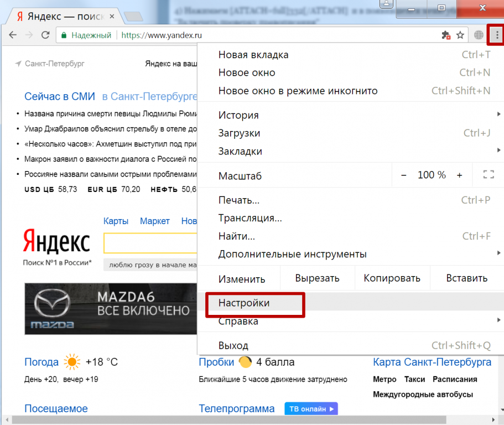Screen dimensions: 504x425
Task: Click Вставить in the edit row
Action: click(467, 278)
